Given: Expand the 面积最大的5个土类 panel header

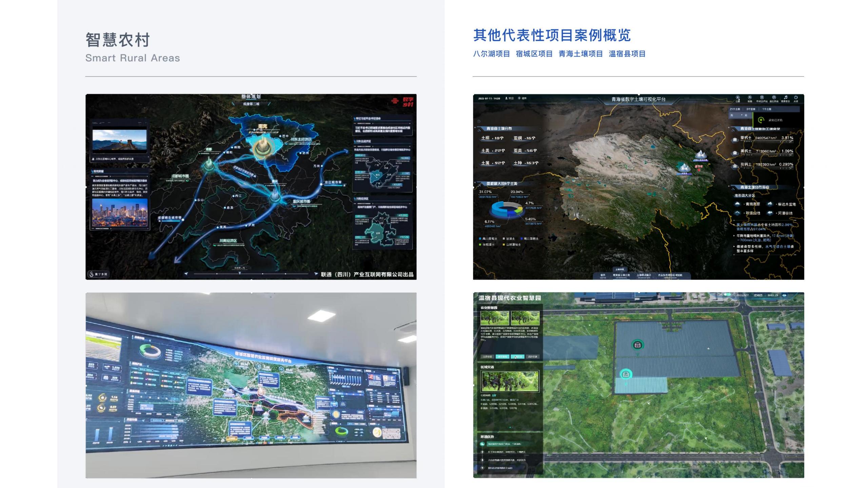Looking at the screenshot, I should [x=501, y=184].
